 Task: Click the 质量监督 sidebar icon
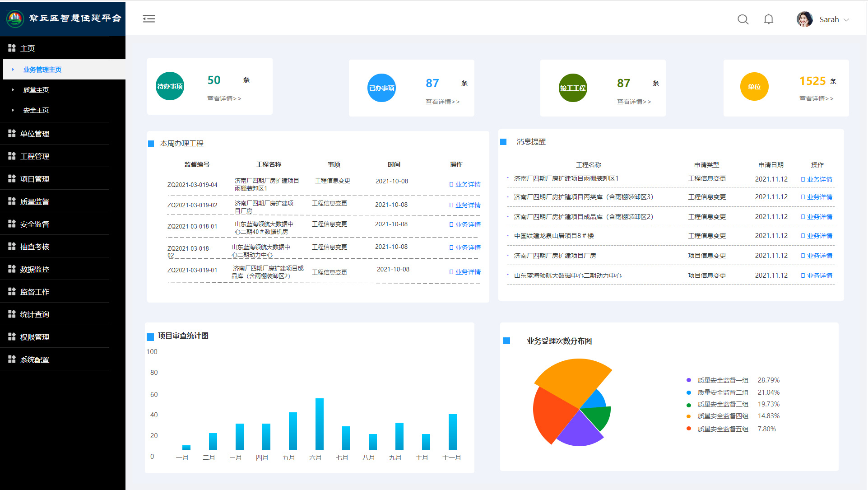click(x=12, y=201)
